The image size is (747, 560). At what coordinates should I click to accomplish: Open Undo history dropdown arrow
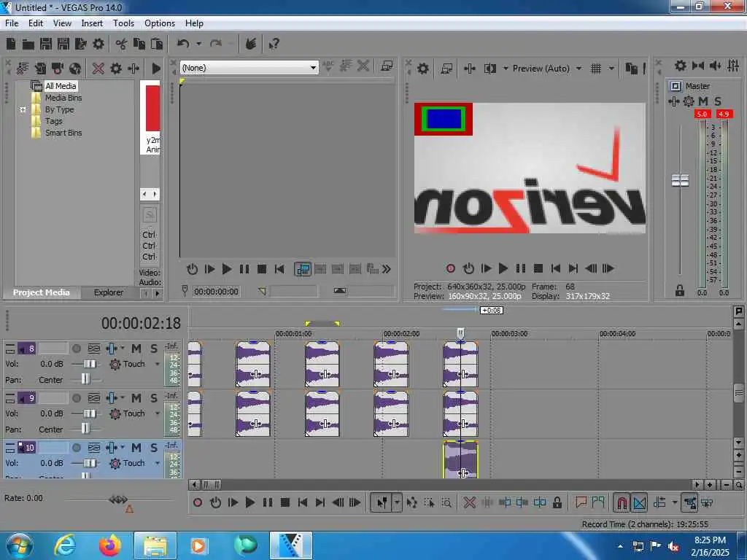[x=198, y=44]
